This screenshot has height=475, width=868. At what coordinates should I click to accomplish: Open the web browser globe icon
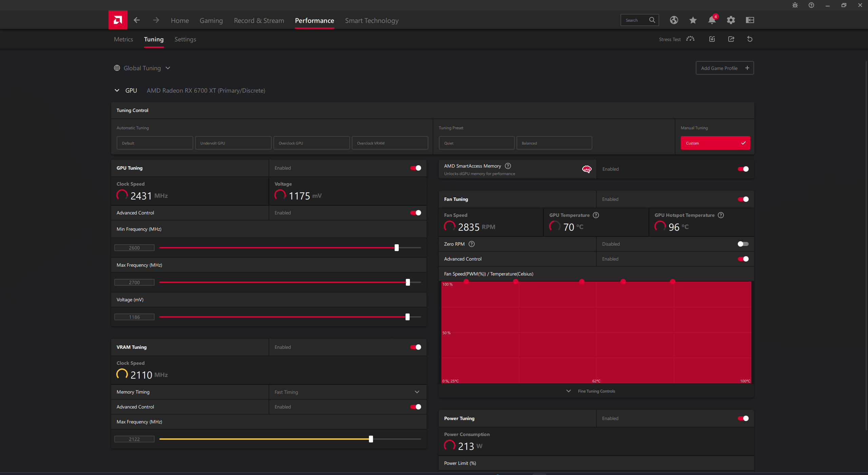(x=674, y=20)
